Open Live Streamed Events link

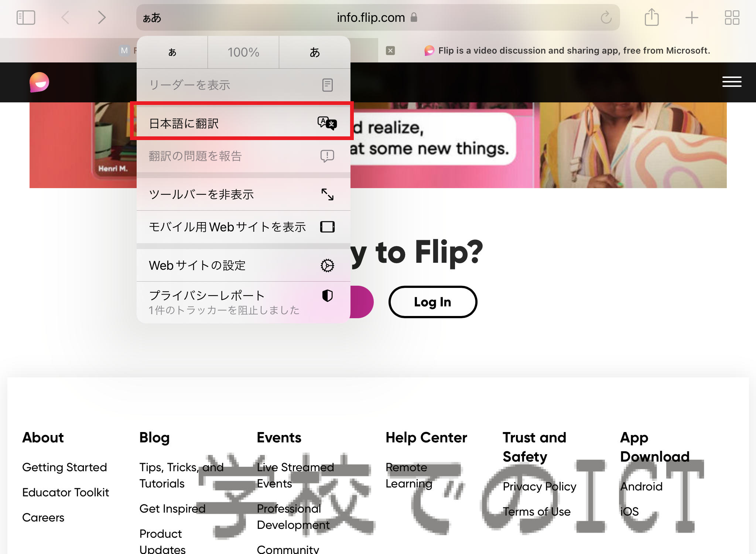(295, 475)
